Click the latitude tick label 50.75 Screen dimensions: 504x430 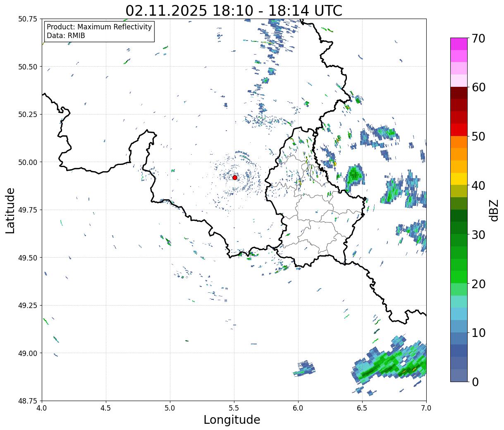click(x=28, y=19)
